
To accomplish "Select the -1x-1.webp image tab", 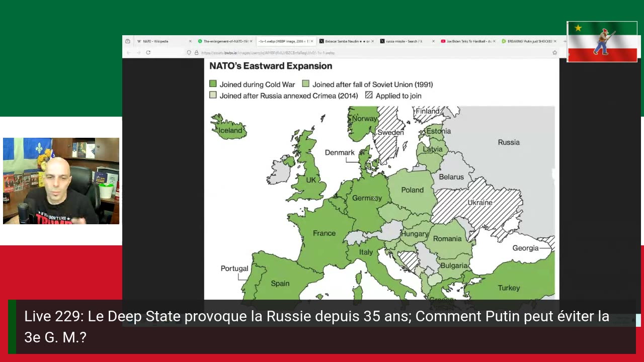I will coord(285,41).
